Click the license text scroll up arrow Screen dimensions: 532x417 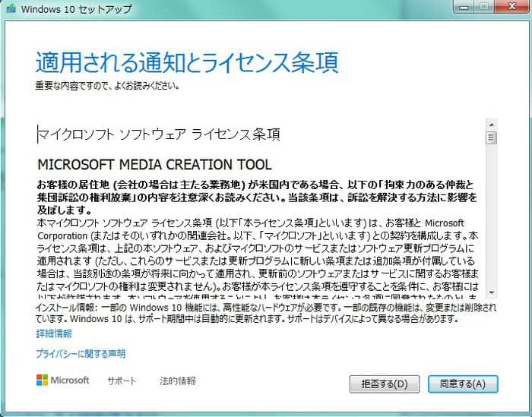pos(491,125)
